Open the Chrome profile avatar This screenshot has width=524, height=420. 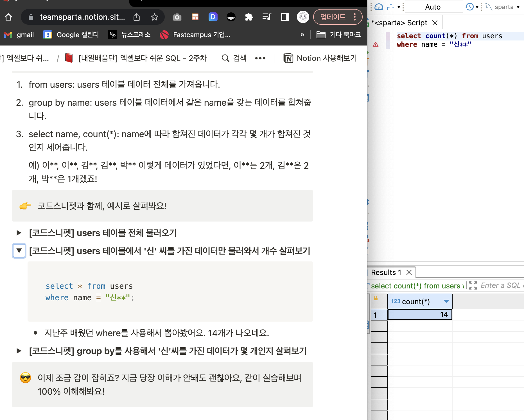[x=303, y=17]
